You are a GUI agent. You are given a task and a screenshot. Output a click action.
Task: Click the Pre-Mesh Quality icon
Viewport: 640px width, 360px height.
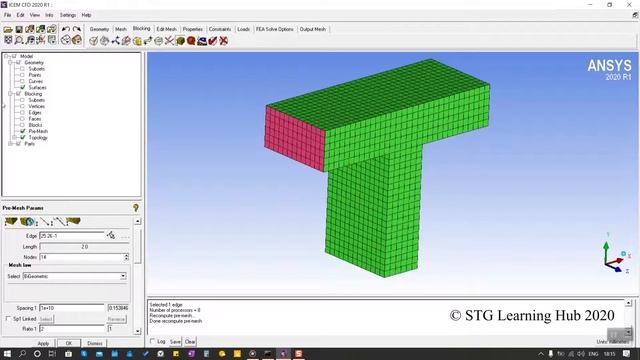(191, 41)
